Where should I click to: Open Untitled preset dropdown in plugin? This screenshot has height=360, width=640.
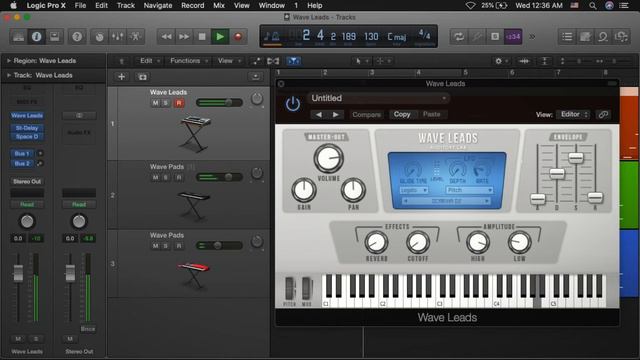[378, 98]
